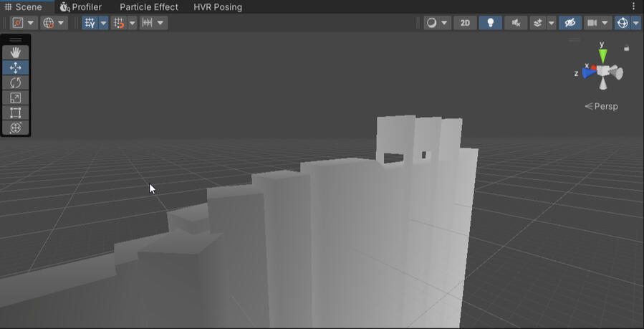Click the blue Z axis cone on gizmo

589,72
